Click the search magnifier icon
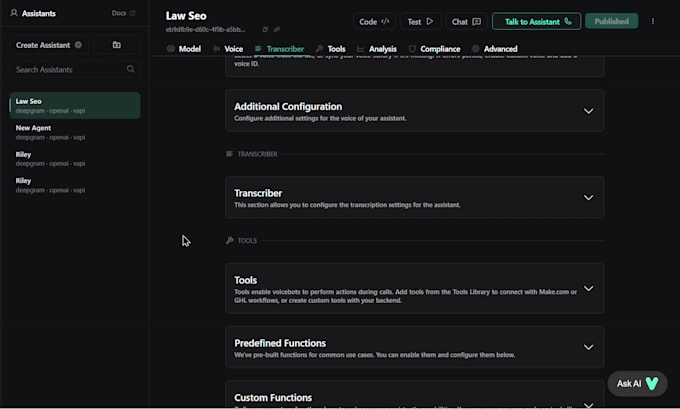This screenshot has width=680, height=409. [131, 69]
